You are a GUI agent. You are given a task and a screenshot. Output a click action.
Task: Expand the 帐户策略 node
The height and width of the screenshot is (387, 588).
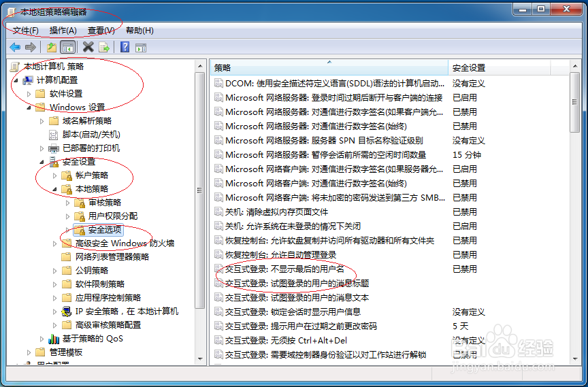[54, 175]
